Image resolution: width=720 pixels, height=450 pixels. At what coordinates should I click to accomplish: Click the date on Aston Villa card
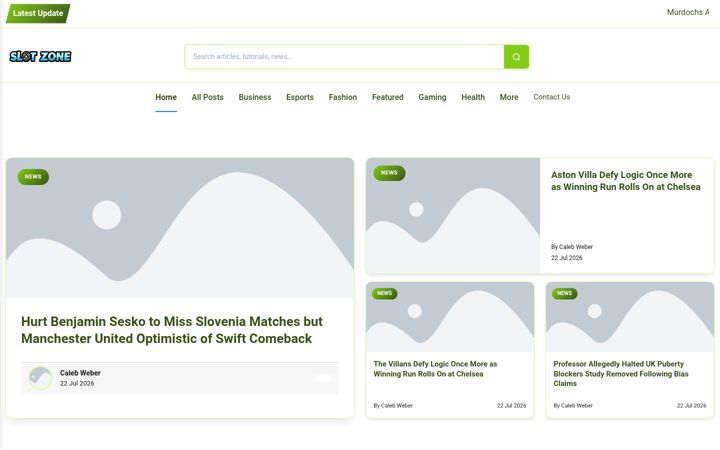point(567,258)
